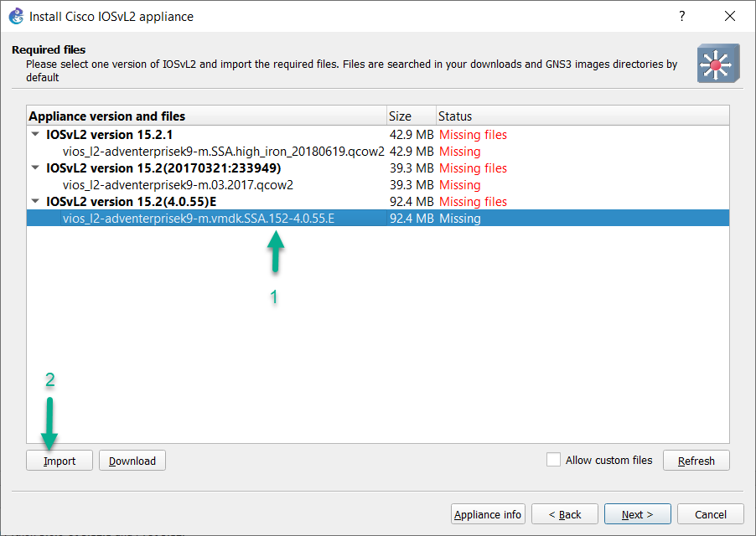Image resolution: width=756 pixels, height=536 pixels.
Task: Click the Download button
Action: point(132,461)
